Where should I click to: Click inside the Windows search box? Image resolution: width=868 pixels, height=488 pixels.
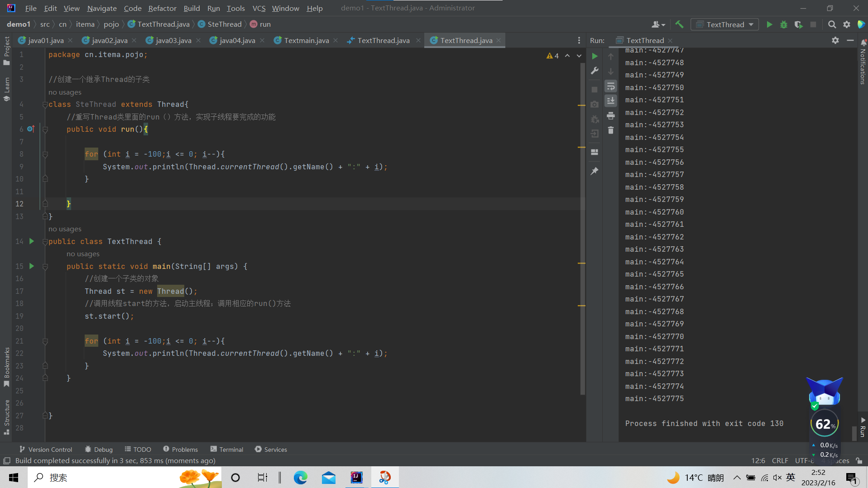point(125,478)
